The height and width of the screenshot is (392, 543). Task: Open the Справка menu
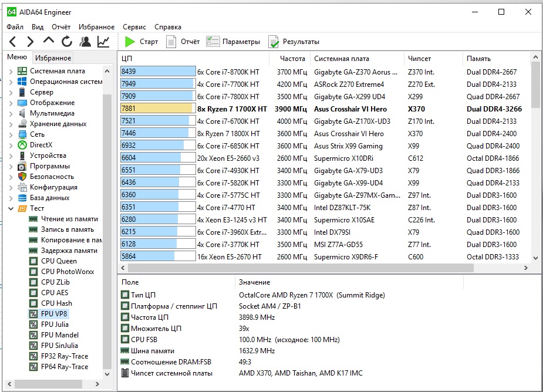[168, 26]
